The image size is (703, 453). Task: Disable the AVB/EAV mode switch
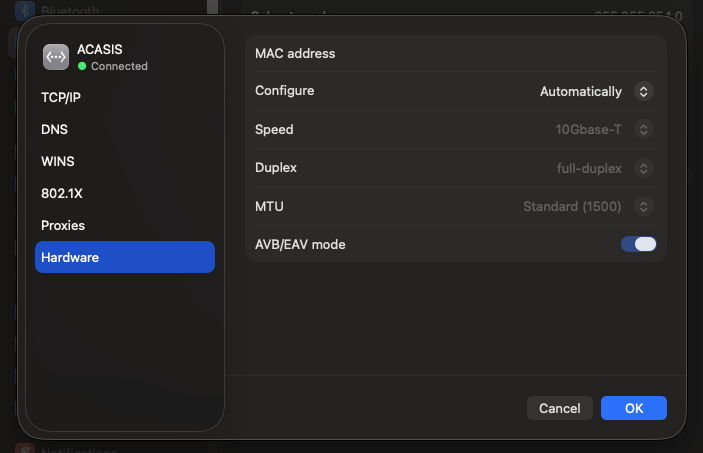[638, 244]
